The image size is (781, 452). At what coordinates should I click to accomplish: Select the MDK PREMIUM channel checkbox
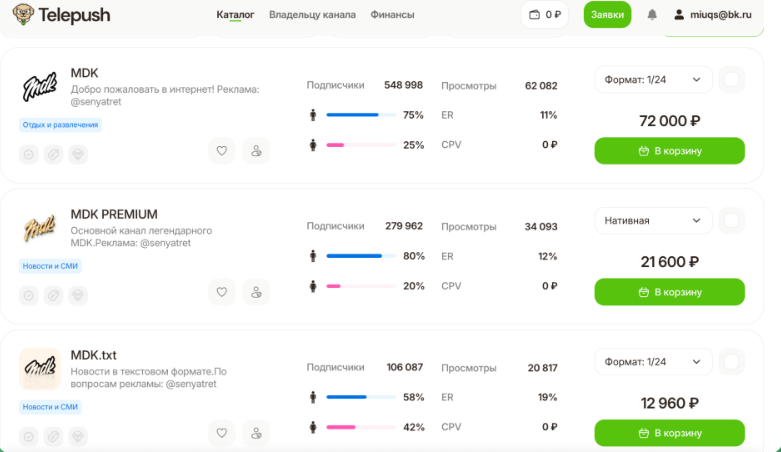731,221
